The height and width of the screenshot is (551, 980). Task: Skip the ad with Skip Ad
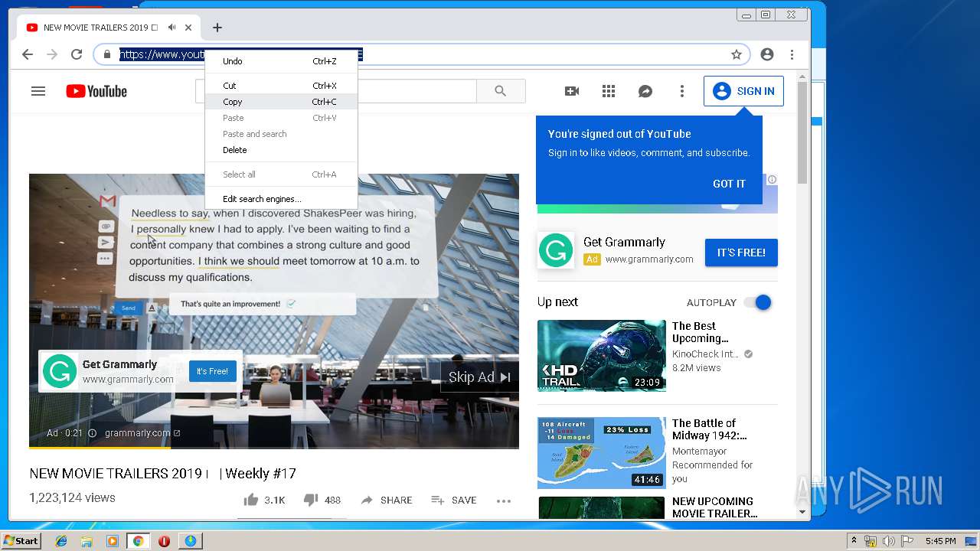click(x=479, y=377)
